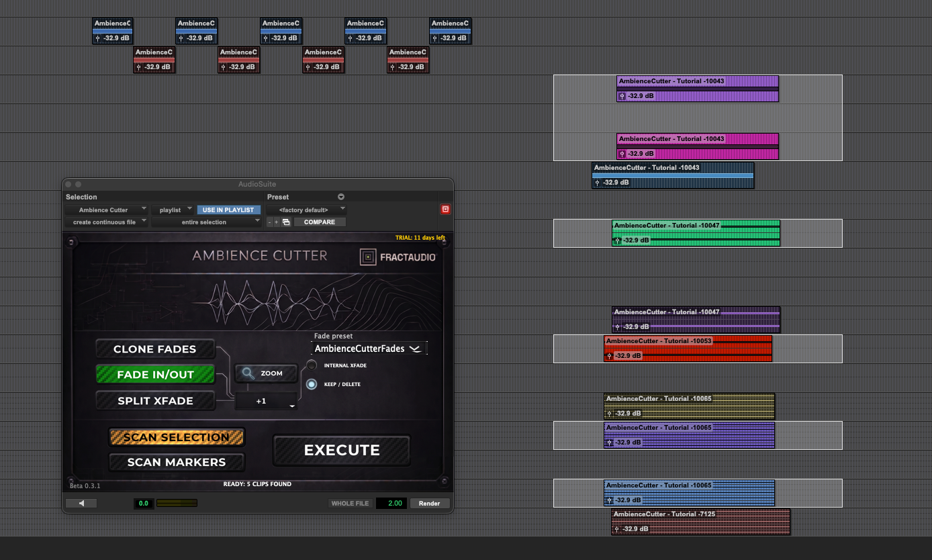Viewport: 932px width, 560px height.
Task: Toggle the green FADE IN/OUT mode
Action: pyautogui.click(x=155, y=375)
